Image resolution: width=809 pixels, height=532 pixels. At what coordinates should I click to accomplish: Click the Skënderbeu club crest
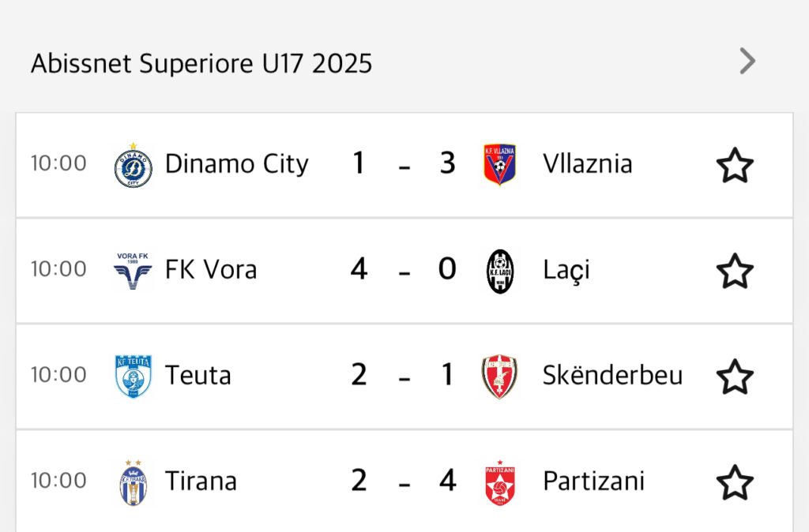coord(499,376)
